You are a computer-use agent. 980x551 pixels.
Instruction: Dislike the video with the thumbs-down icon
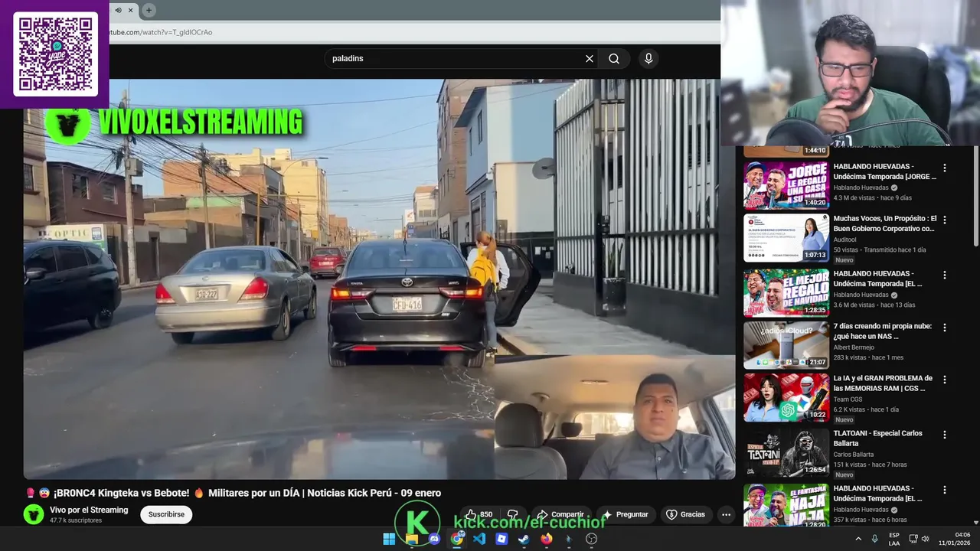[513, 514]
